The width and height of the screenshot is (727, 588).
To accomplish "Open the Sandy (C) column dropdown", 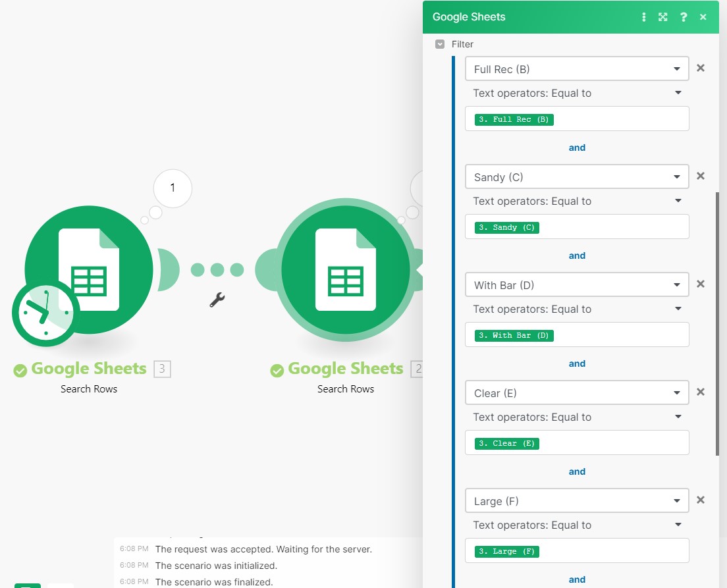I will click(x=577, y=176).
